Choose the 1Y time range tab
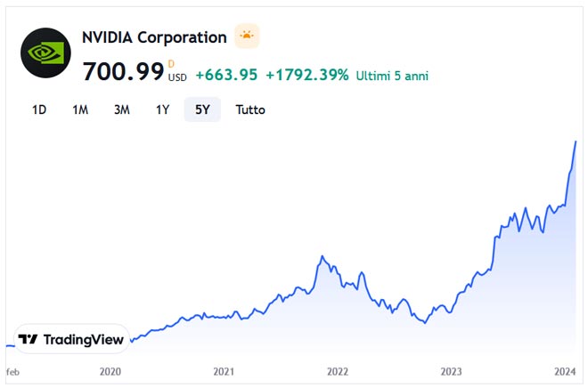 162,109
